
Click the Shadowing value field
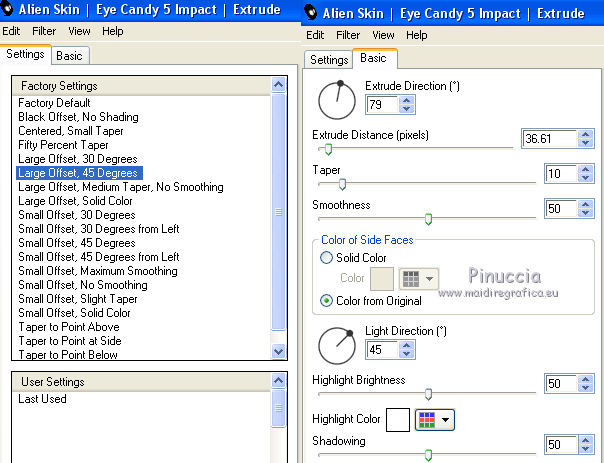click(x=562, y=445)
